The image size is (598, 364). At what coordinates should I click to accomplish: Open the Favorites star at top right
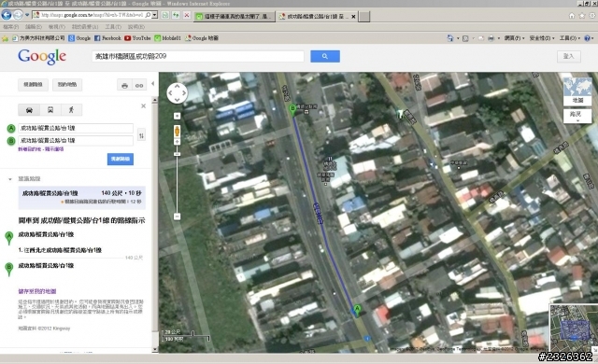582,16
